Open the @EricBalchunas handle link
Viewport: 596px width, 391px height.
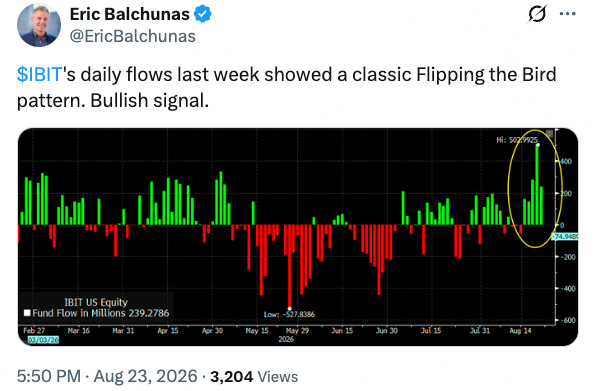click(133, 36)
